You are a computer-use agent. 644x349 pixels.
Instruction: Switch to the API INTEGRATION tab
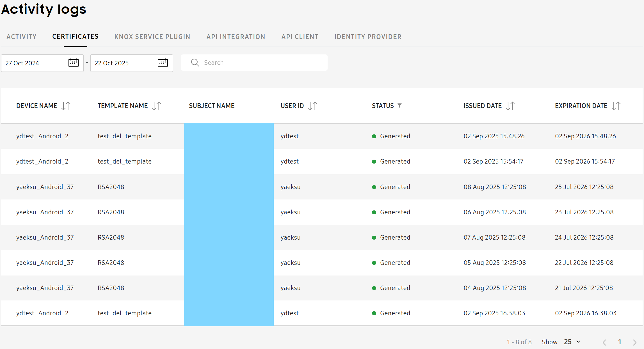(x=236, y=36)
